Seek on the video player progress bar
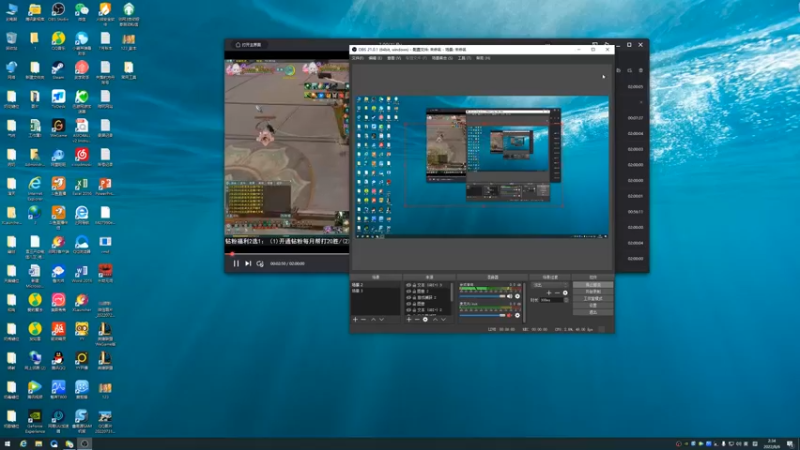800x450 pixels. pyautogui.click(x=287, y=254)
